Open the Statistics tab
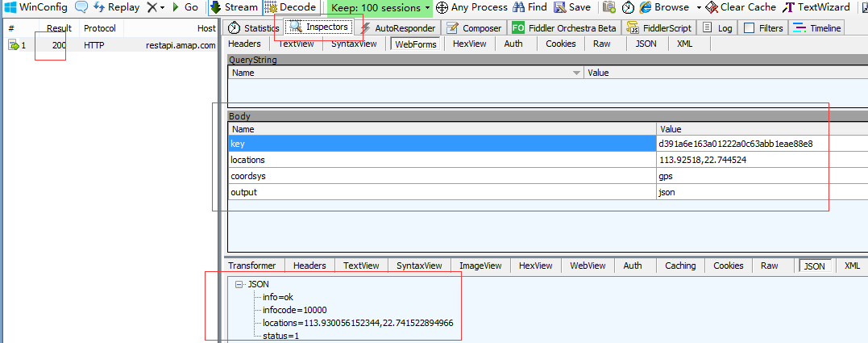The width and height of the screenshot is (868, 343). click(254, 27)
